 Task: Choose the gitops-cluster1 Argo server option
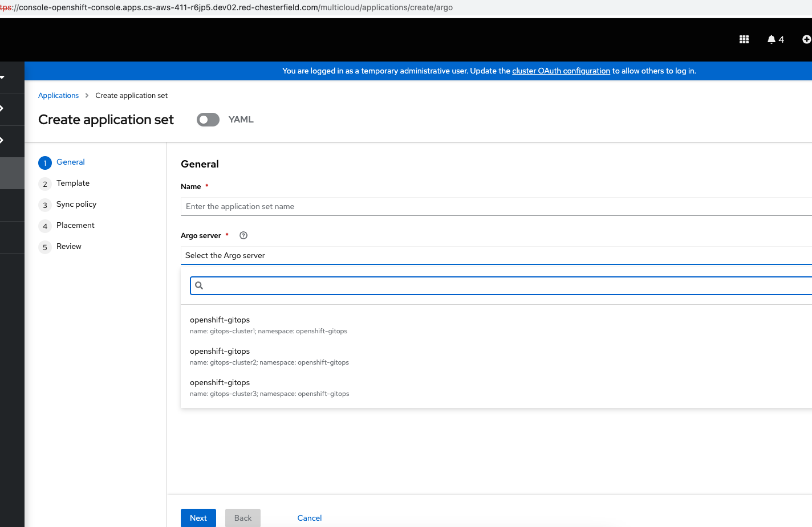pyautogui.click(x=496, y=325)
